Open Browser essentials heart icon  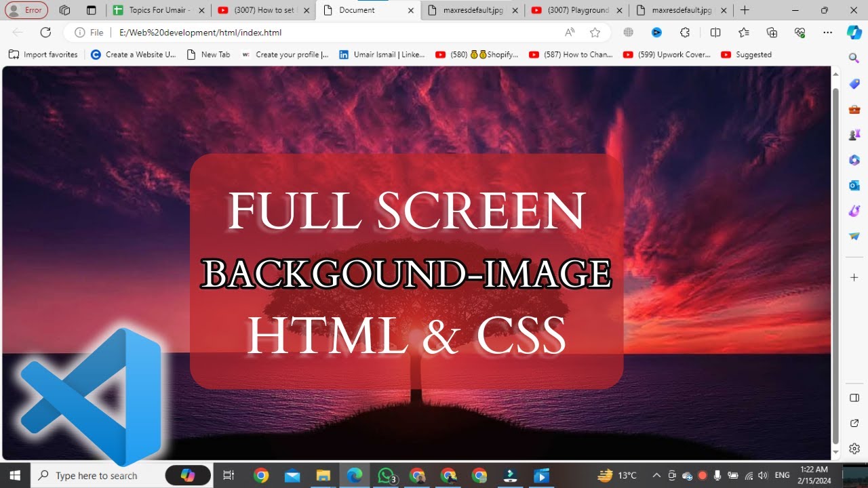pyautogui.click(x=800, y=33)
